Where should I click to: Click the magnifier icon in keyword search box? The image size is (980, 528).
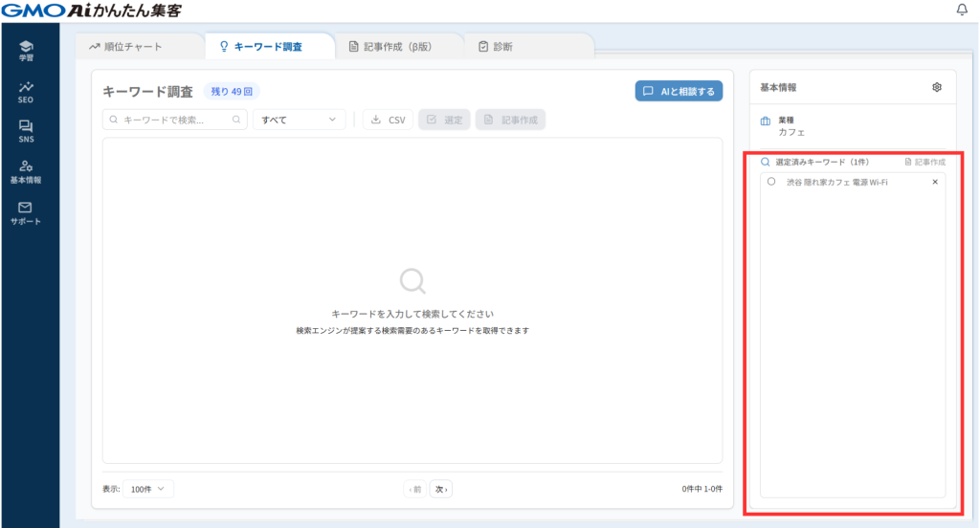(x=236, y=121)
